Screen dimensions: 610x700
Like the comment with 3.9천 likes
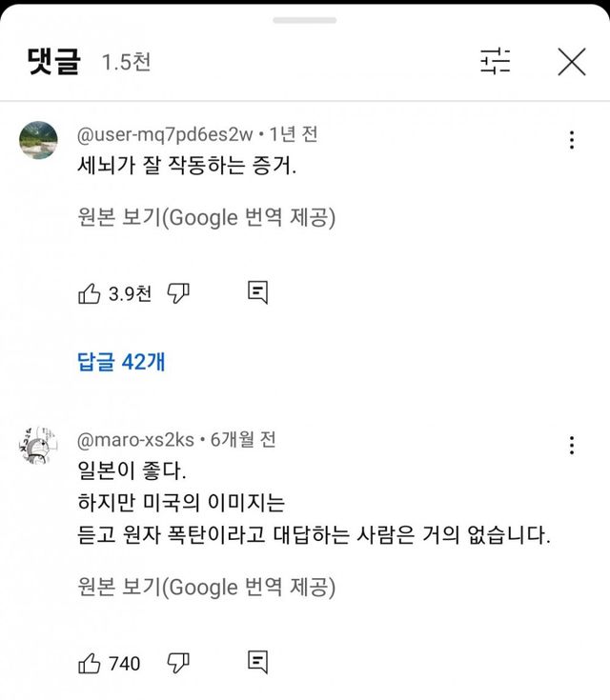point(90,293)
